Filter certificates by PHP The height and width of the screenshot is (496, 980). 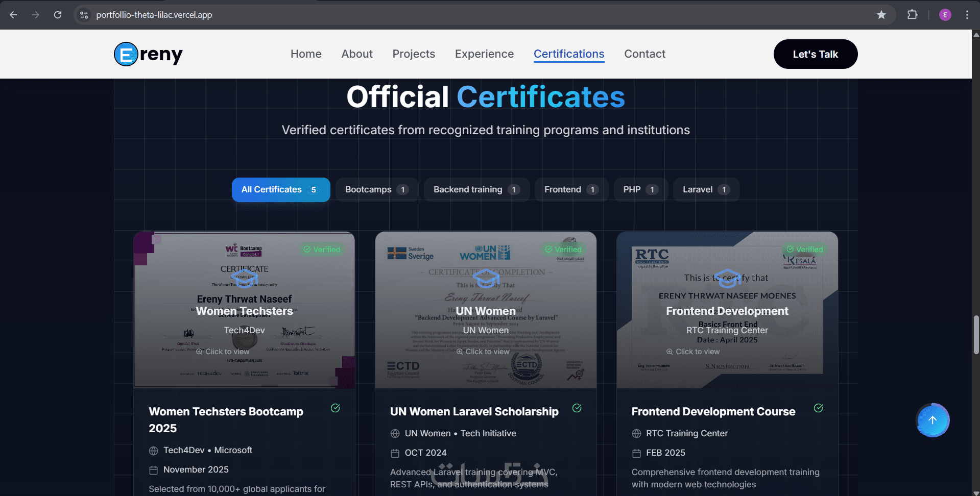tap(641, 190)
